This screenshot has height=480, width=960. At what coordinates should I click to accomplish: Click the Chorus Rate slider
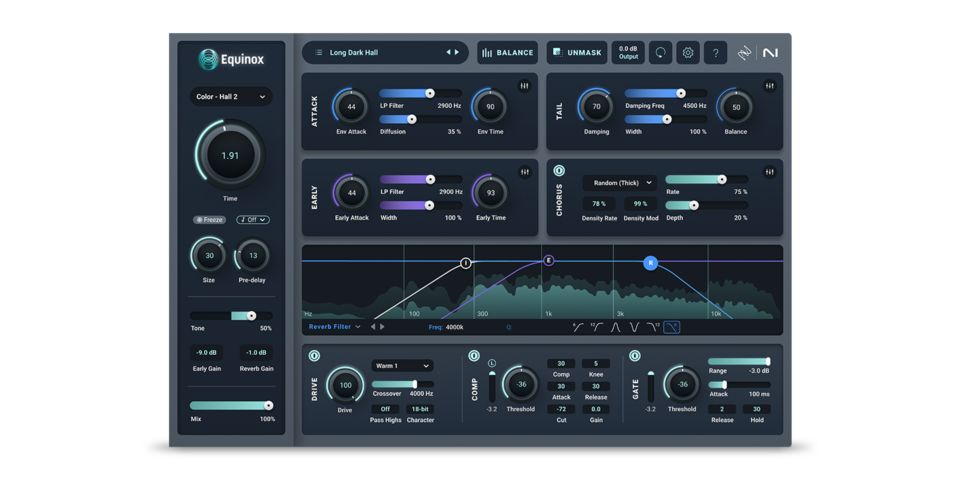click(707, 179)
